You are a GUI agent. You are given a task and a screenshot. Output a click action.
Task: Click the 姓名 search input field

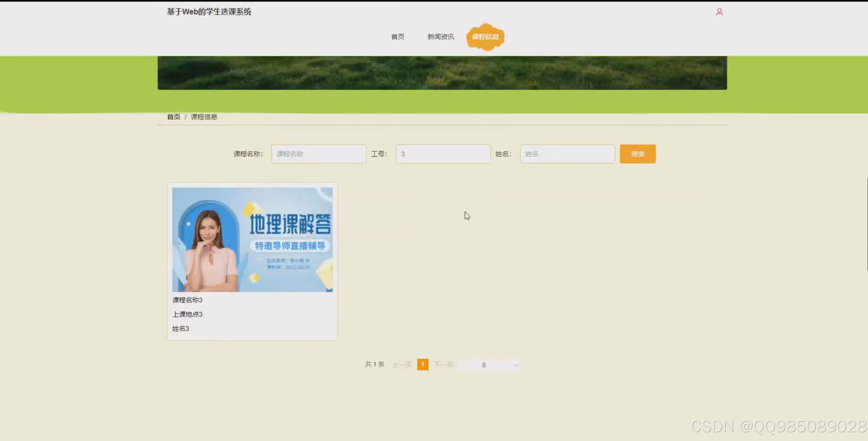(x=567, y=154)
